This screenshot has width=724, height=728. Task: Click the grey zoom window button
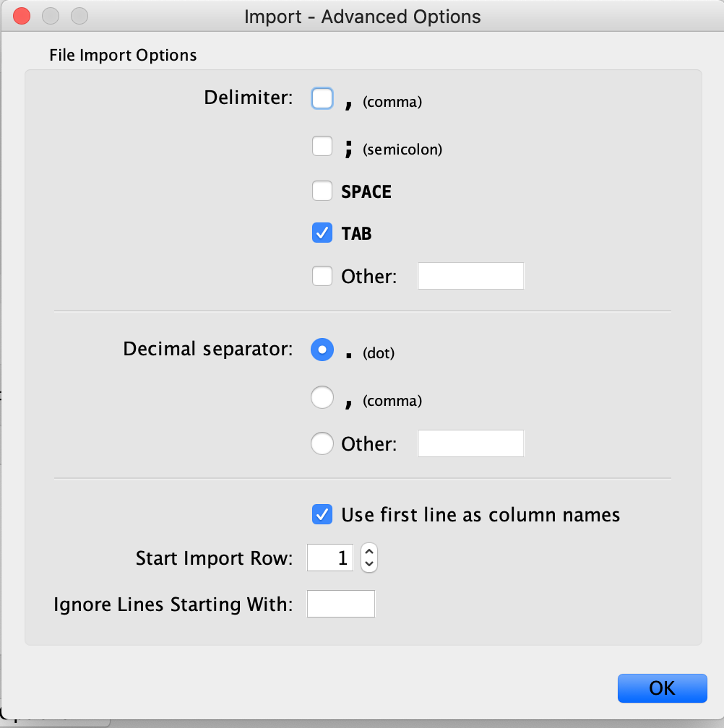click(x=79, y=16)
